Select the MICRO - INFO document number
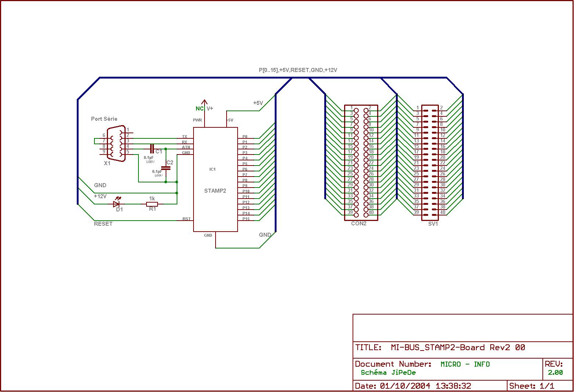574x392 pixels. coord(465,364)
